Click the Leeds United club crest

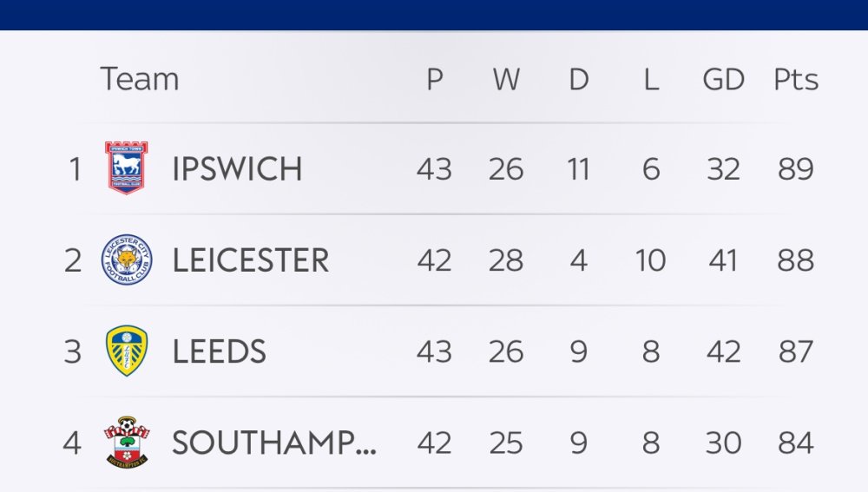[x=127, y=351]
